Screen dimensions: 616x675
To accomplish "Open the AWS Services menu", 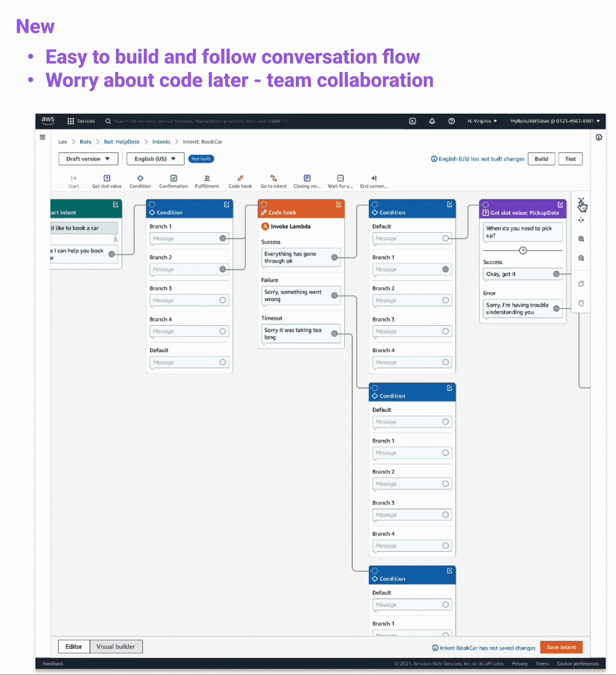I will coord(81,121).
